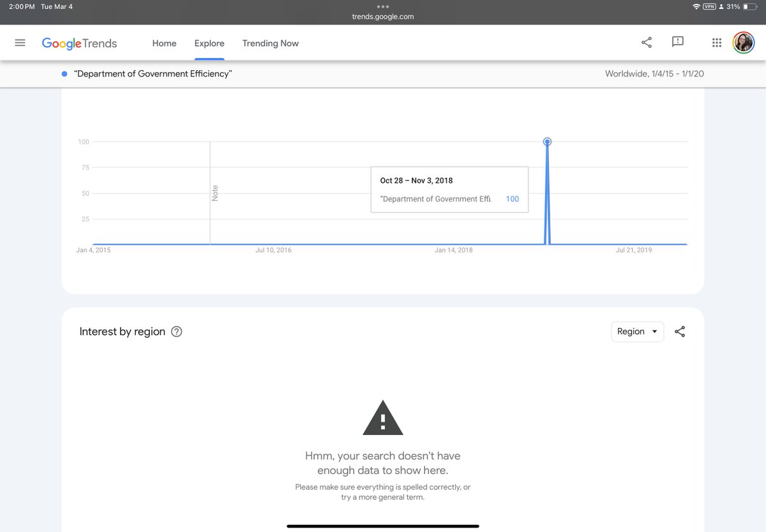Go to the Home tab
Viewport: 766px width, 532px height.
point(164,43)
